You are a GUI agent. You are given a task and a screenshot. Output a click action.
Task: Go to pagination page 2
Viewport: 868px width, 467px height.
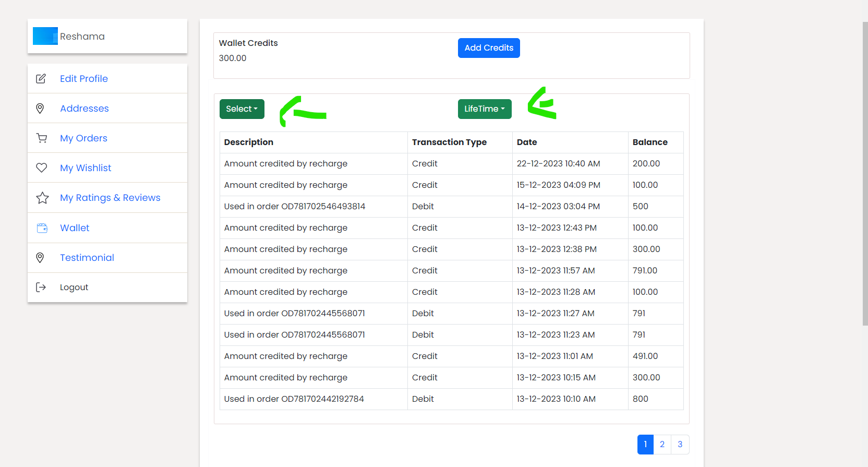point(662,445)
